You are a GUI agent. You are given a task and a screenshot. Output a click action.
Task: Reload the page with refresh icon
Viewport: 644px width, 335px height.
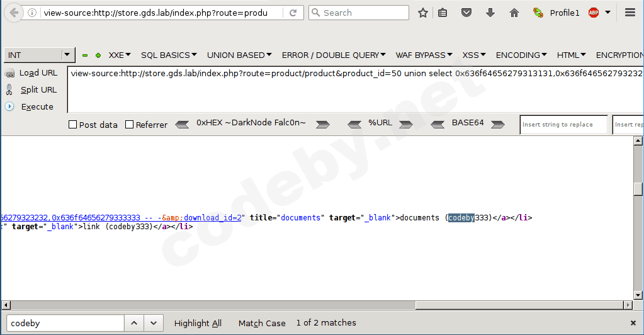[x=293, y=13]
